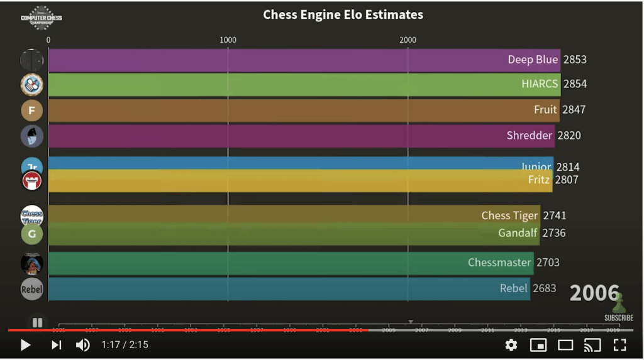
Task: Mute the video volume
Action: tap(82, 344)
